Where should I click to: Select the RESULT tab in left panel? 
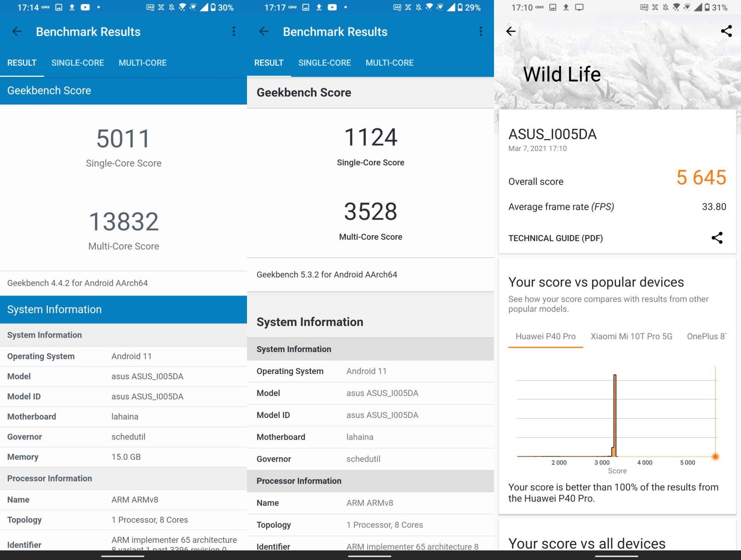point(22,63)
